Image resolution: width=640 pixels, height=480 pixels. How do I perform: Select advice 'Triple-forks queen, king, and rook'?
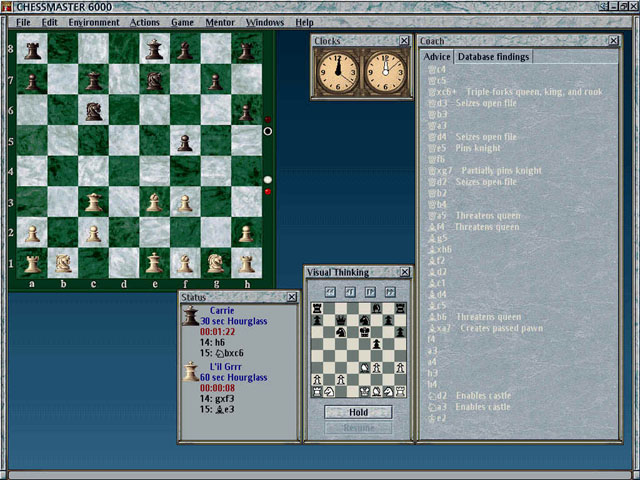[x=515, y=92]
